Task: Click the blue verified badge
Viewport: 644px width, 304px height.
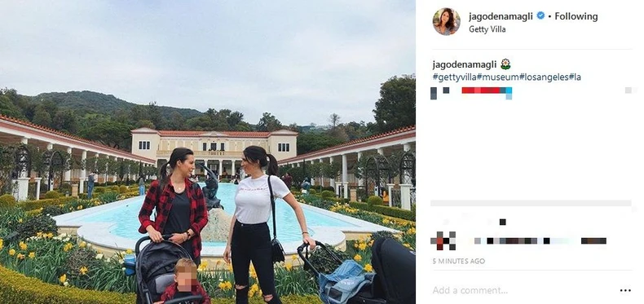Action: (540, 16)
